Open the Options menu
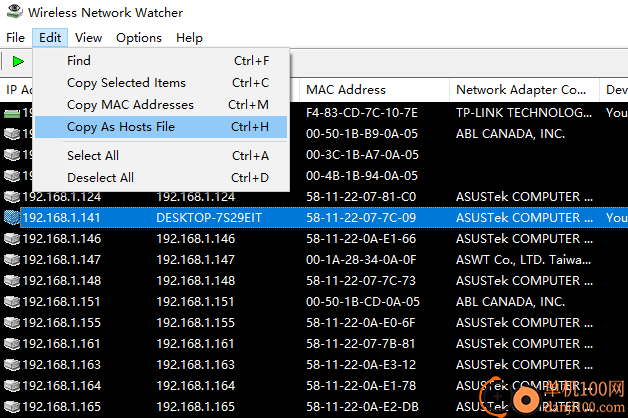 [139, 38]
